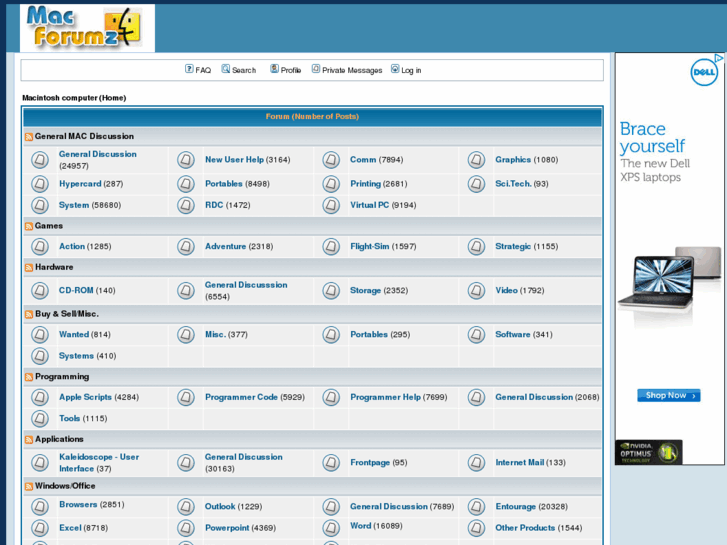727x545 pixels.
Task: Open the Video hardware forum
Action: (506, 290)
